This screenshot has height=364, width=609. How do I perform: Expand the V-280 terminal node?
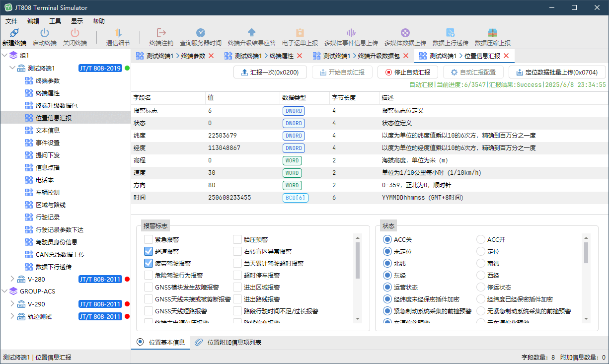[12, 279]
